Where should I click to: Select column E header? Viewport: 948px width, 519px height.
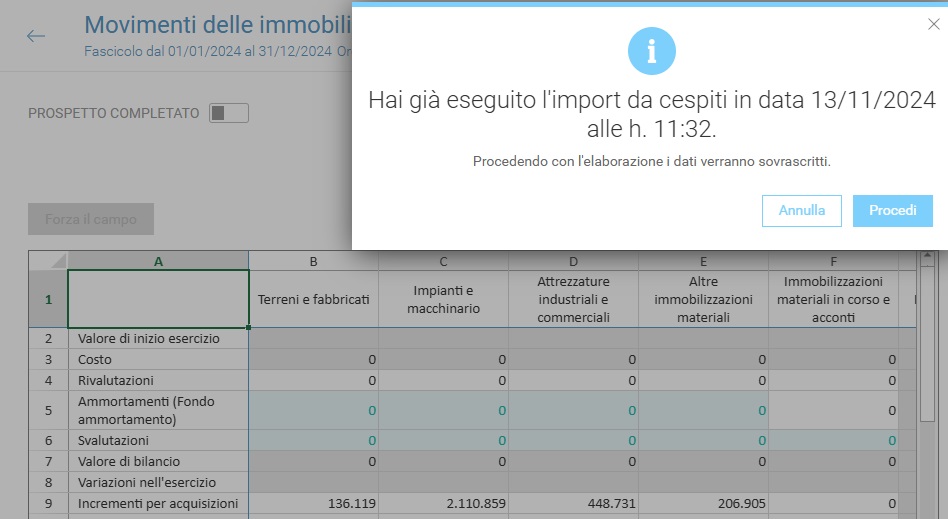coord(703,261)
